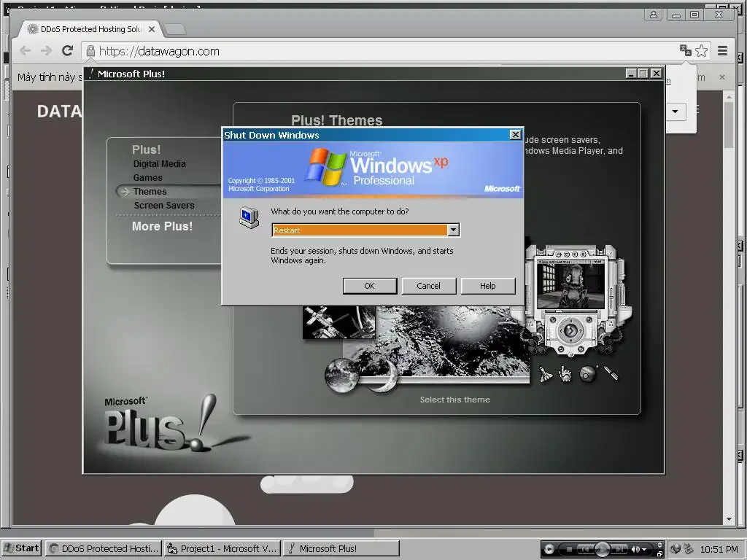Click the space station thumbnail
This screenshot has height=560, width=747.
pos(338,322)
